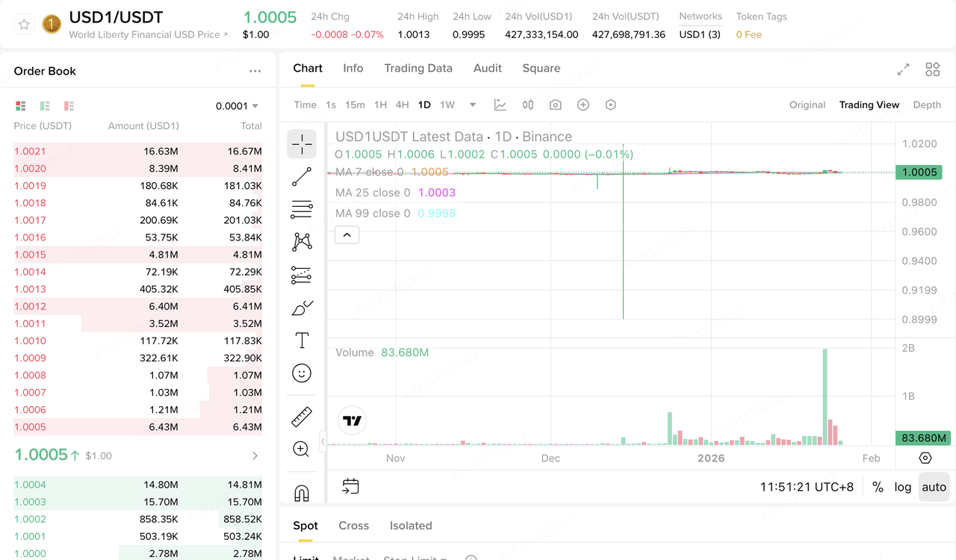The height and width of the screenshot is (560, 956).
Task: Select the ruler measure tool
Action: [302, 417]
